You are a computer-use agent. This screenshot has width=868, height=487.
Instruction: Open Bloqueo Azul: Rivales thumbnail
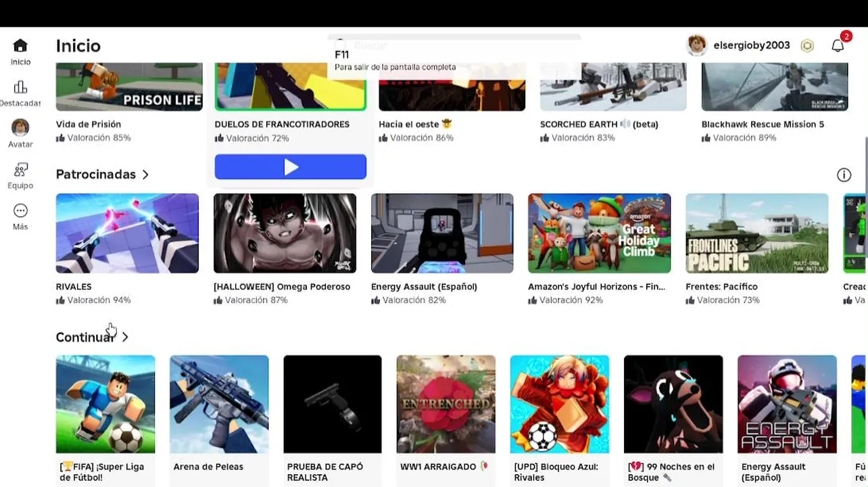560,404
